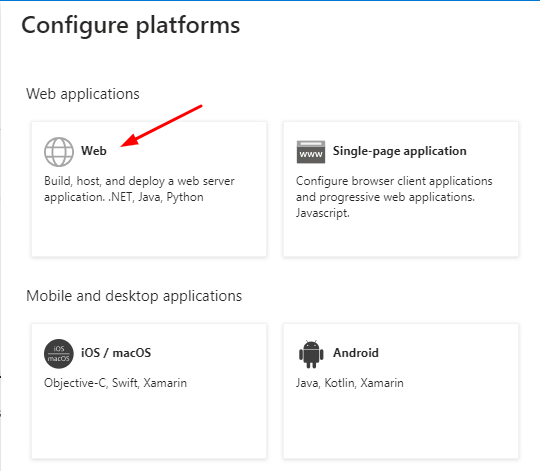
Task: Click the iOS / macOS round icon
Action: (59, 354)
